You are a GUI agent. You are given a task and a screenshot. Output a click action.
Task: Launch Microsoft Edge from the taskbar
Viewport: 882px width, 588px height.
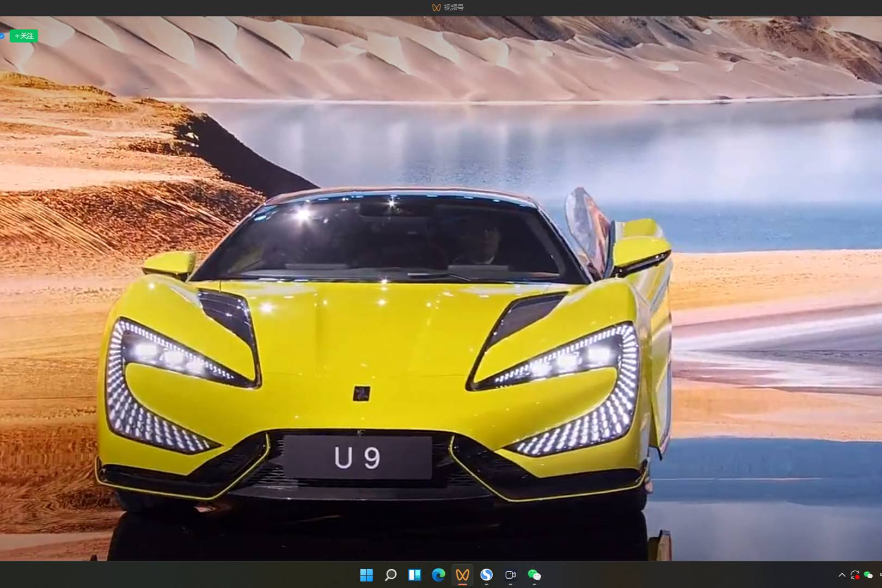click(438, 575)
